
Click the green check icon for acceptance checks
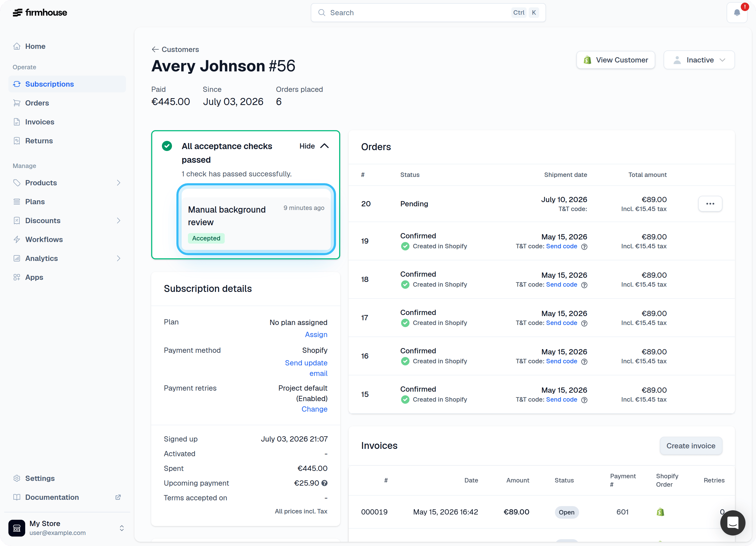pyautogui.click(x=167, y=146)
